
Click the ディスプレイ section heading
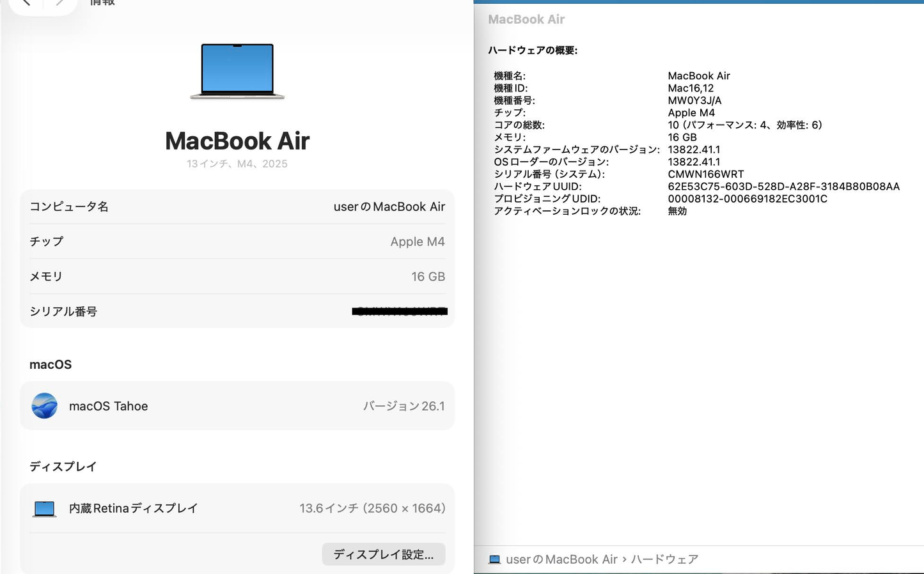click(63, 467)
